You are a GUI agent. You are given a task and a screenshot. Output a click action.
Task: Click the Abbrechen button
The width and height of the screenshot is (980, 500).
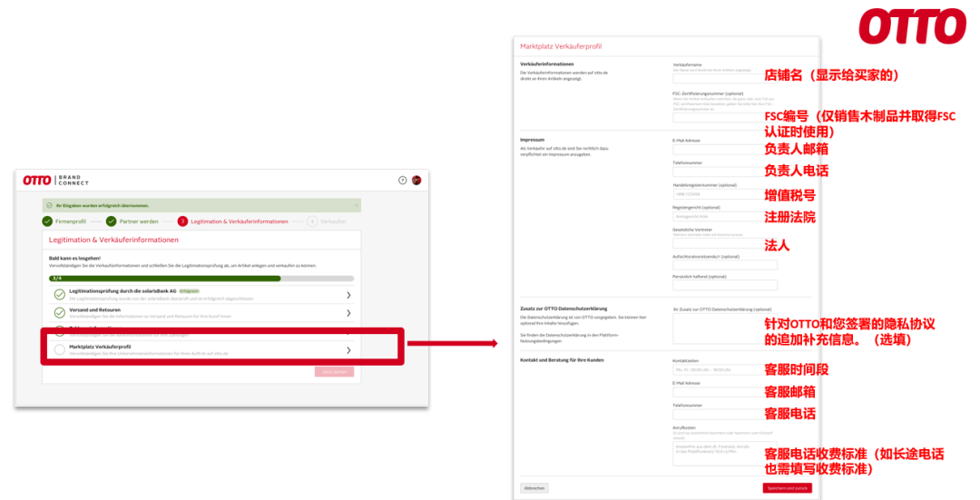pyautogui.click(x=534, y=487)
